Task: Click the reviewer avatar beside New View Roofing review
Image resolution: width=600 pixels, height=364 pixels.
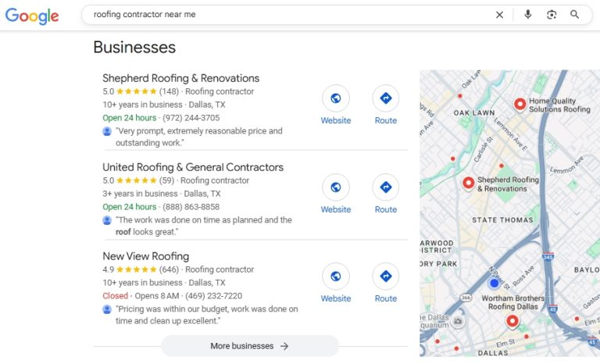Action: [x=107, y=309]
